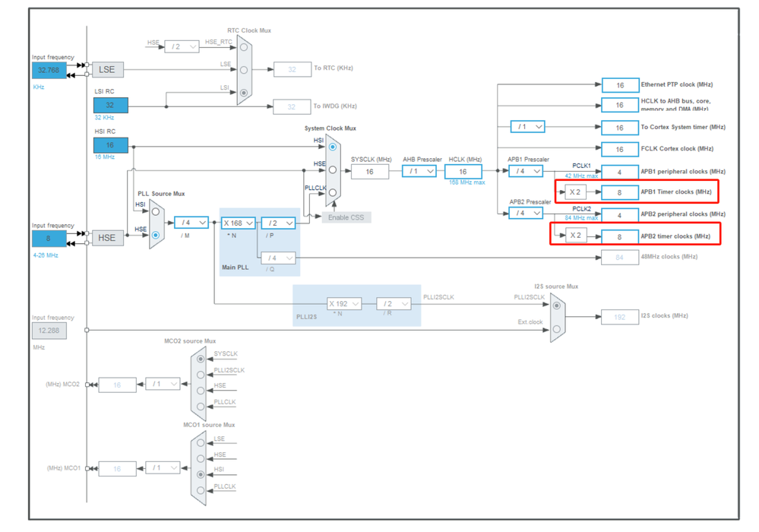Image resolution: width=759 pixels, height=532 pixels.
Task: Open the Cortex System timer divider dropdown
Action: click(x=527, y=127)
